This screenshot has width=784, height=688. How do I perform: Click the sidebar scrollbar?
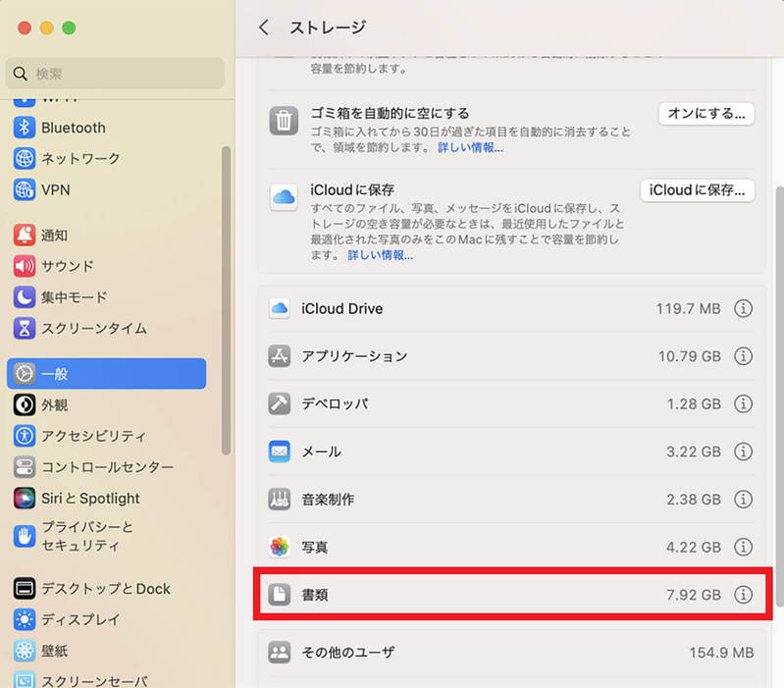(x=226, y=300)
